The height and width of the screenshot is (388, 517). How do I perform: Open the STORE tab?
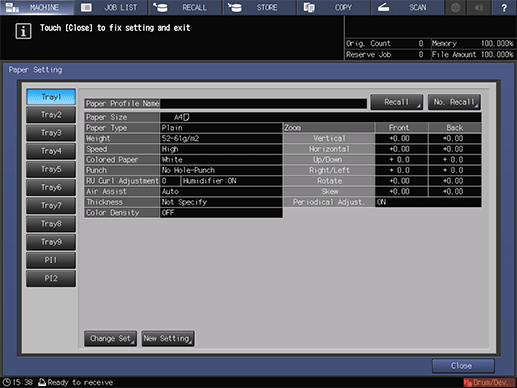[x=259, y=7]
